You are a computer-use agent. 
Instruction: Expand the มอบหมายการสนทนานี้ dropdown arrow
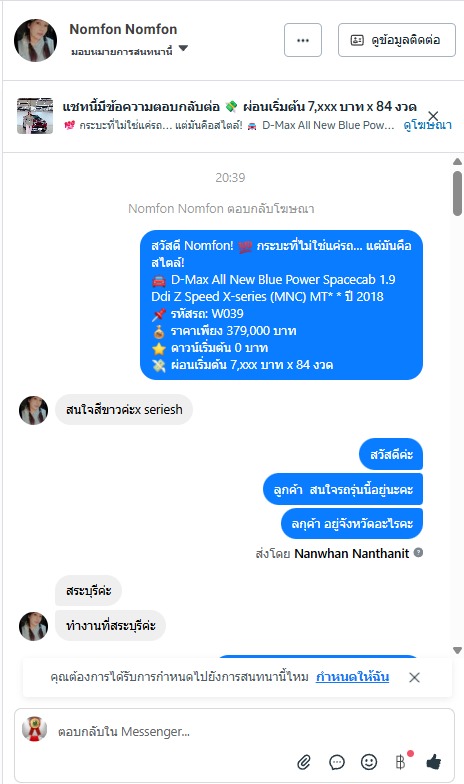[183, 48]
